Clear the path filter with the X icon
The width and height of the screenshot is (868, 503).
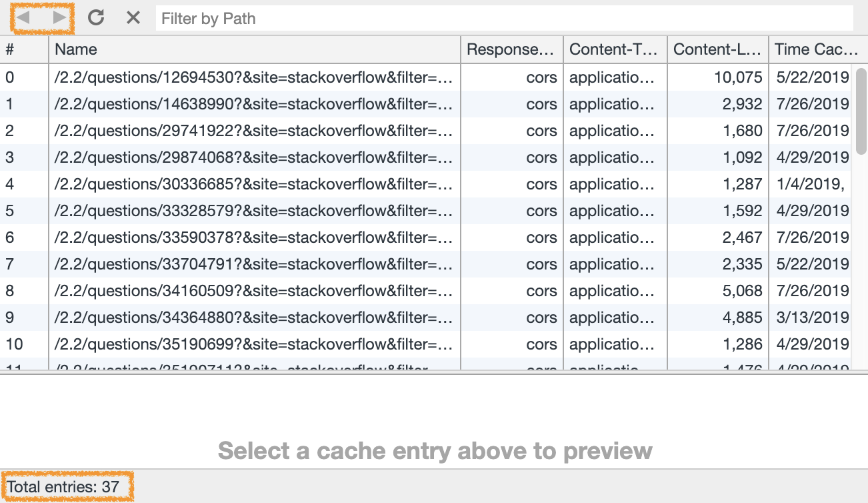tap(132, 17)
